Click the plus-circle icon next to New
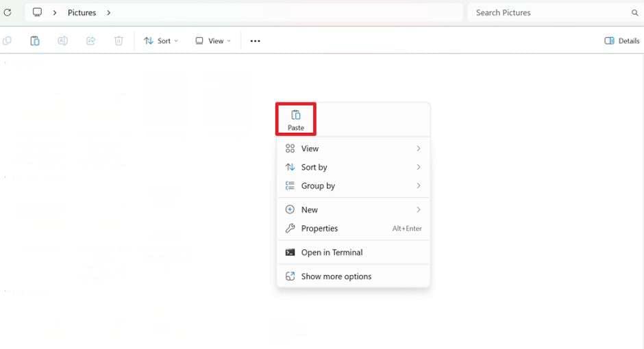 point(290,209)
